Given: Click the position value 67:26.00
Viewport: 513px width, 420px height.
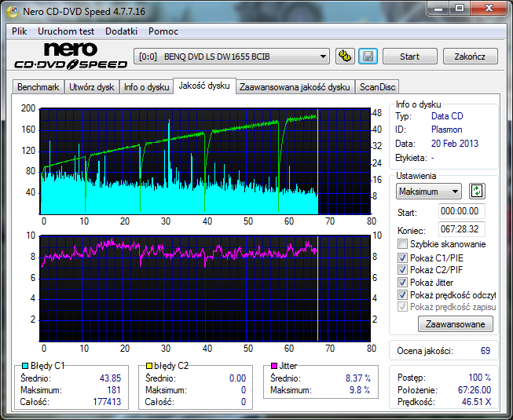Looking at the screenshot, I should 475,390.
